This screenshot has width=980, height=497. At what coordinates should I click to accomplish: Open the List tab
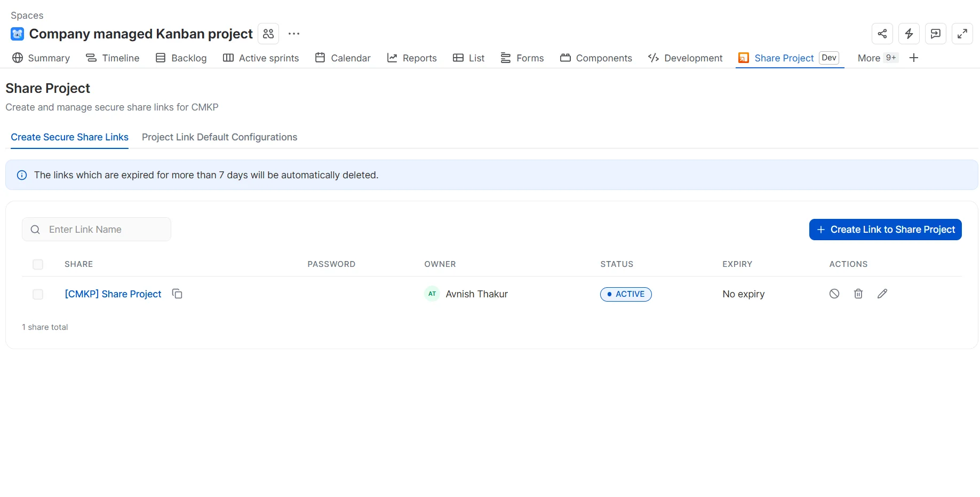(468, 58)
